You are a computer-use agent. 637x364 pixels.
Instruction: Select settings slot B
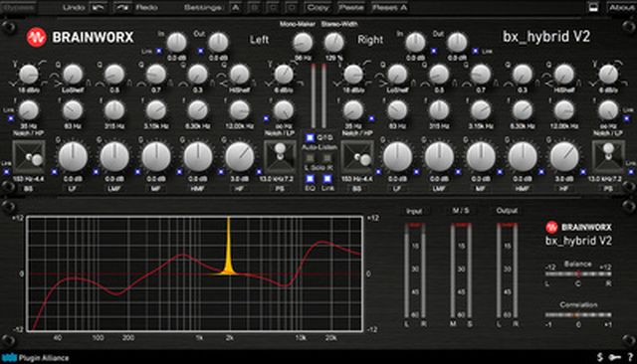(x=255, y=8)
